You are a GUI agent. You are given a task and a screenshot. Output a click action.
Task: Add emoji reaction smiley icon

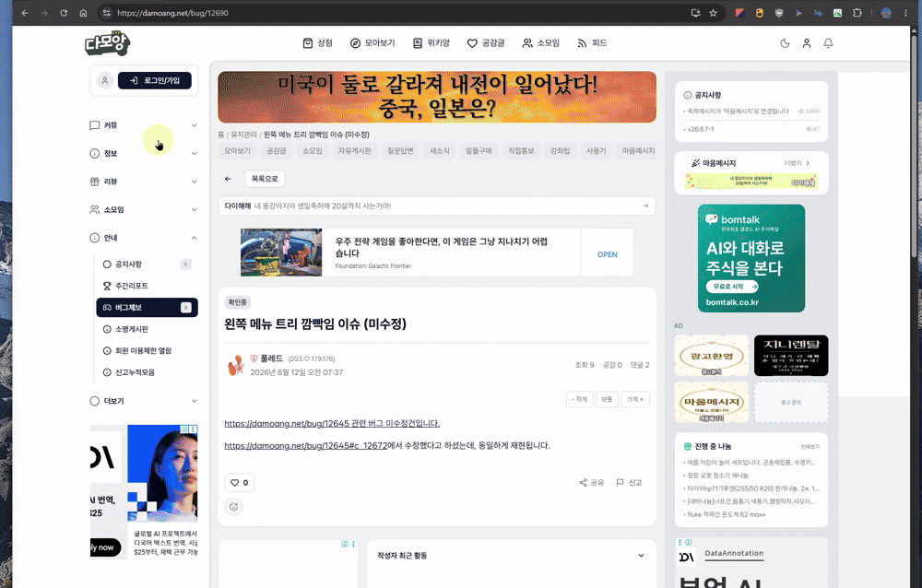(x=234, y=507)
